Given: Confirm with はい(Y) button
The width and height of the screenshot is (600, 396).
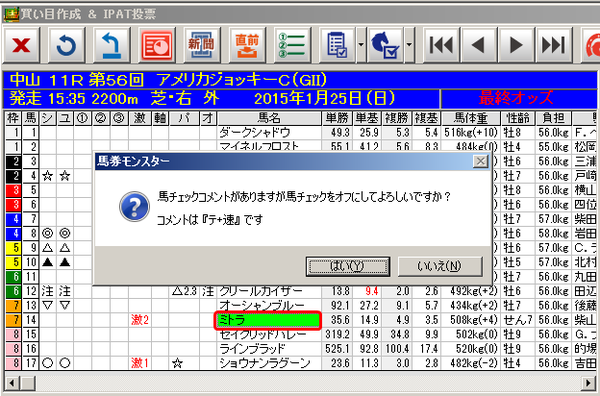Looking at the screenshot, I should click(x=348, y=266).
